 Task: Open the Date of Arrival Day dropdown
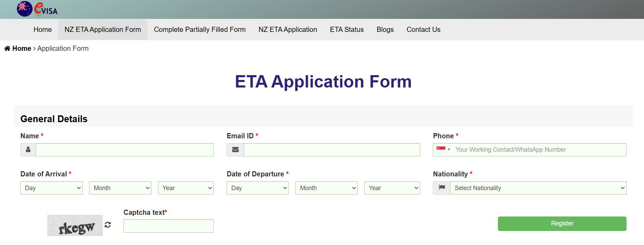tap(51, 188)
